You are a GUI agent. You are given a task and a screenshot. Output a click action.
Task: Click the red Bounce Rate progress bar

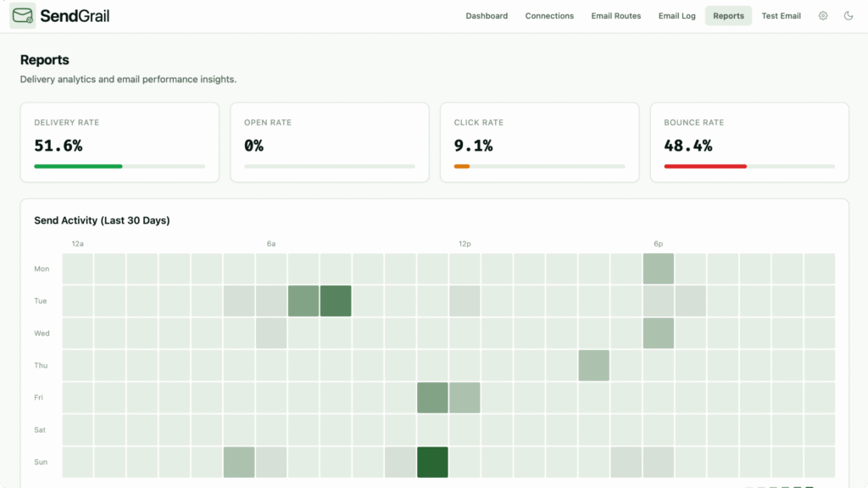coord(705,166)
